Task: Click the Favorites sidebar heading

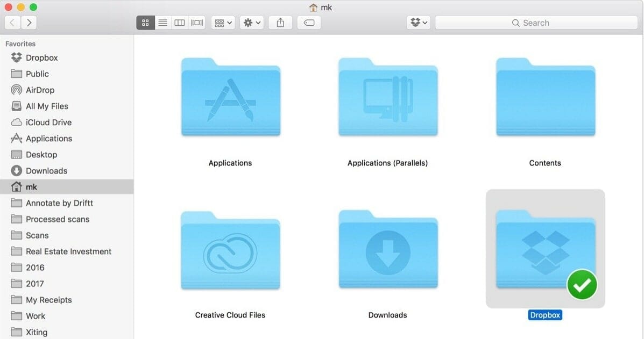Action: [20, 44]
